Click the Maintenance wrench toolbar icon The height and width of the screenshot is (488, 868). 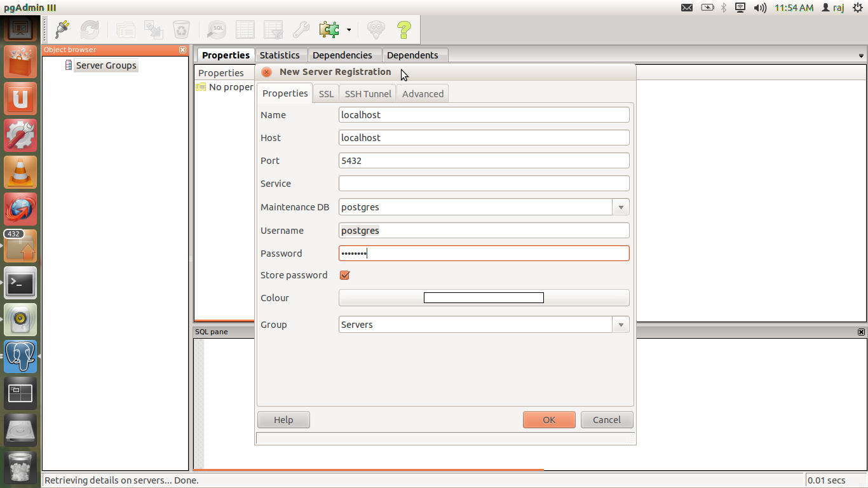tap(301, 29)
